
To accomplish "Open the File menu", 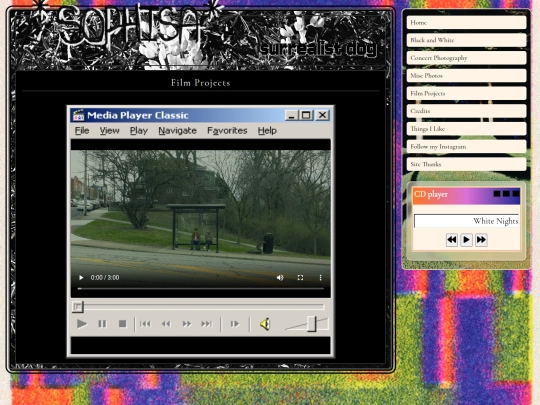I will tap(82, 131).
